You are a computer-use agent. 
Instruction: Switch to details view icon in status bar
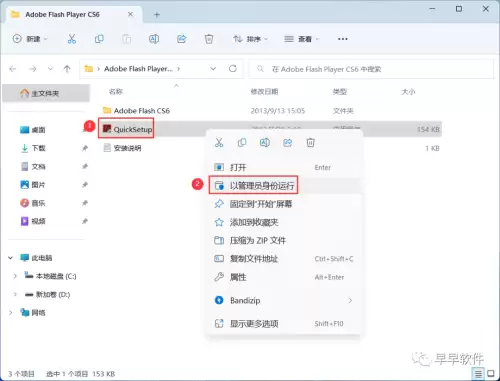click(x=478, y=373)
